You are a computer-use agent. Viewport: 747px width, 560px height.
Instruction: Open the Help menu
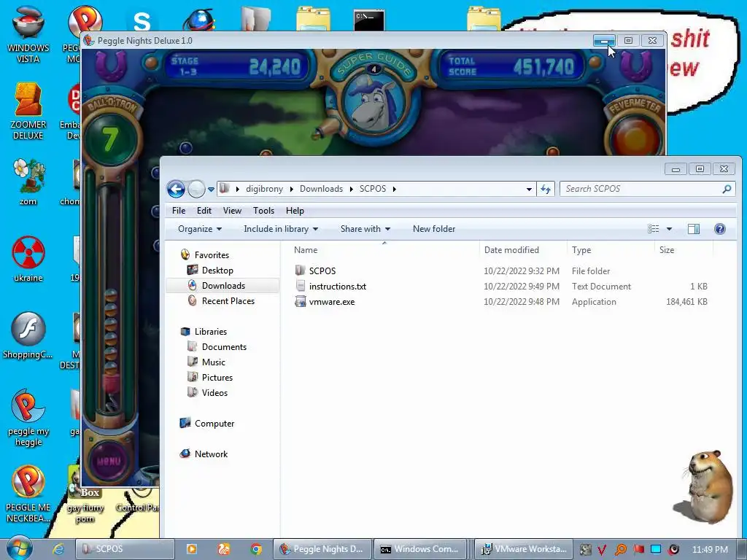coord(295,211)
